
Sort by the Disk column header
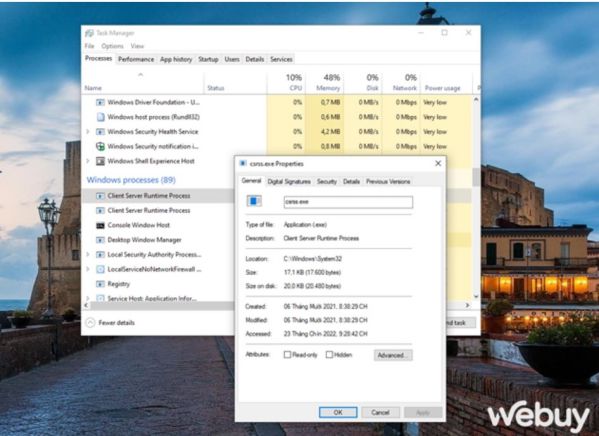(362, 83)
